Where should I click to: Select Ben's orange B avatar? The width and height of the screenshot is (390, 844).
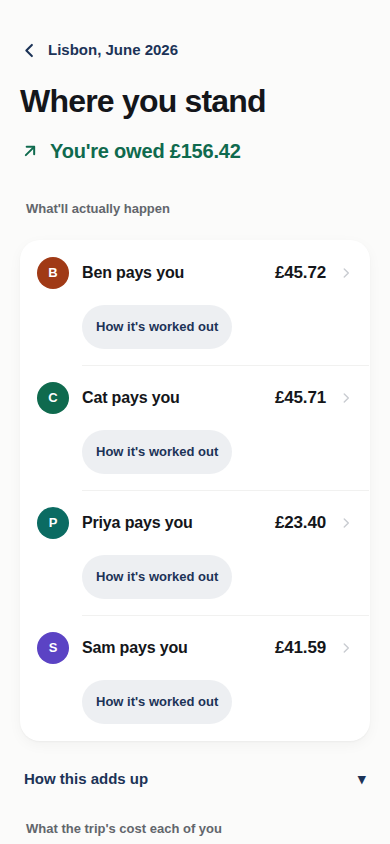point(53,273)
